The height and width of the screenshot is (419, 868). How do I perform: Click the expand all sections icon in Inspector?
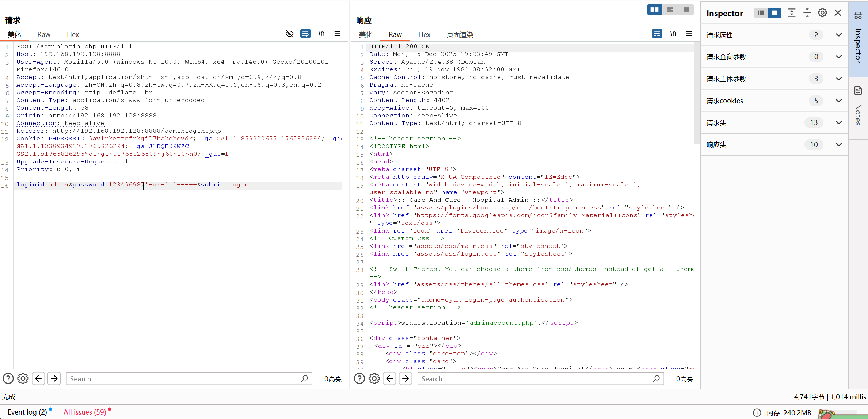[792, 13]
